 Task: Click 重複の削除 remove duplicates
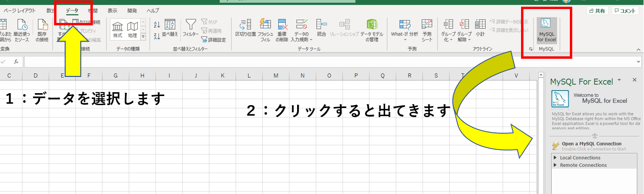pyautogui.click(x=282, y=31)
